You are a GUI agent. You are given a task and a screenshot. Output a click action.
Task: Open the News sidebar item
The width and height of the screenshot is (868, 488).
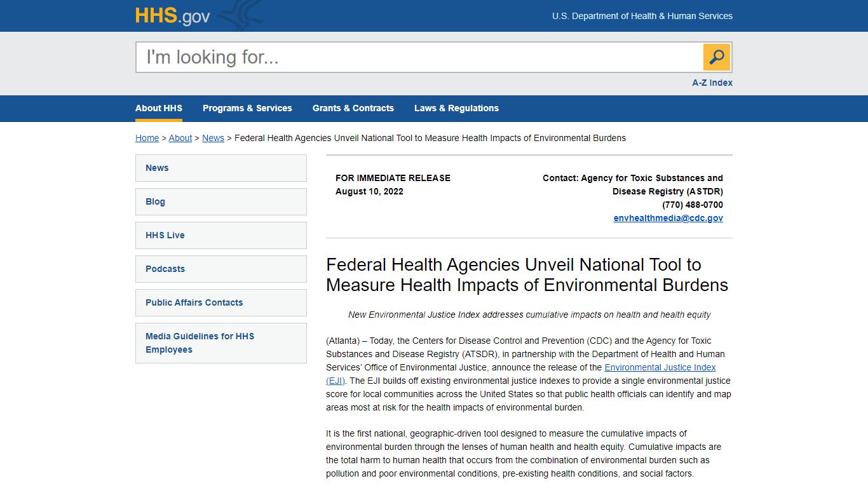click(221, 168)
